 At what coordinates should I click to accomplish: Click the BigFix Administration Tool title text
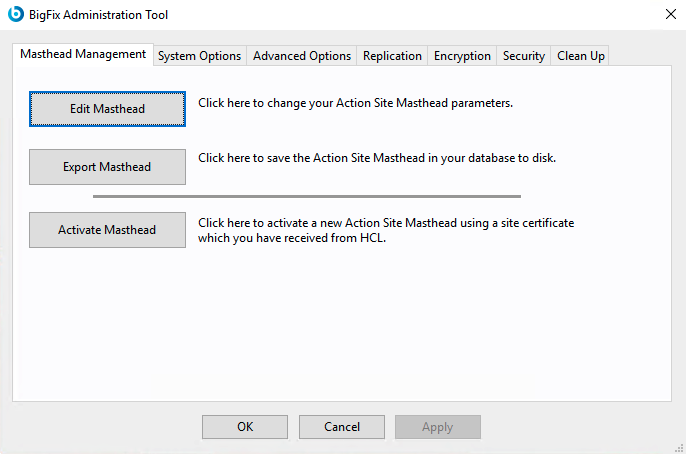click(100, 15)
